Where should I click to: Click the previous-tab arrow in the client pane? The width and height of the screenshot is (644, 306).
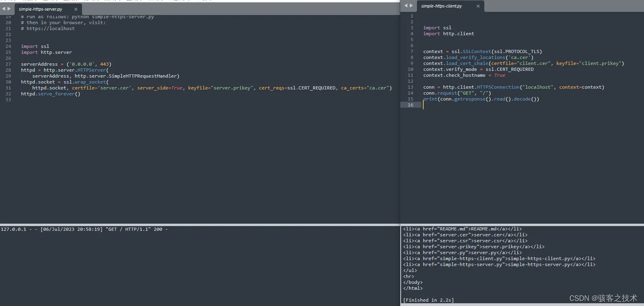[x=406, y=6]
